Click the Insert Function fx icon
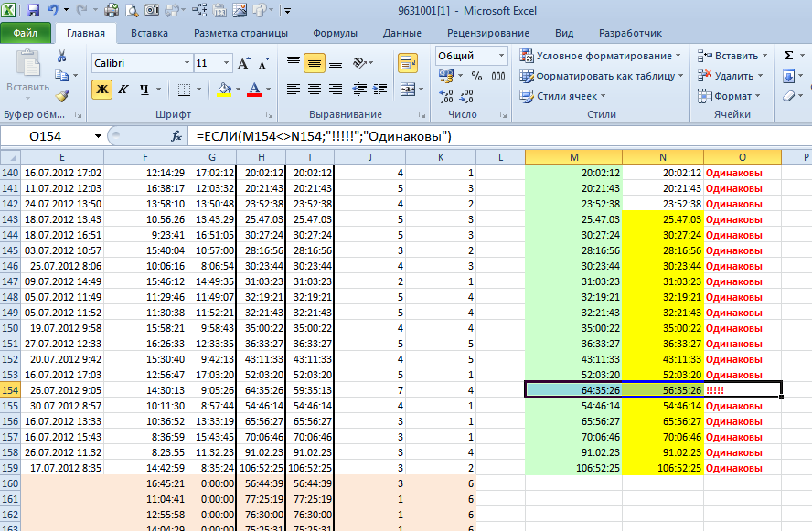This screenshot has height=531, width=812. (176, 136)
